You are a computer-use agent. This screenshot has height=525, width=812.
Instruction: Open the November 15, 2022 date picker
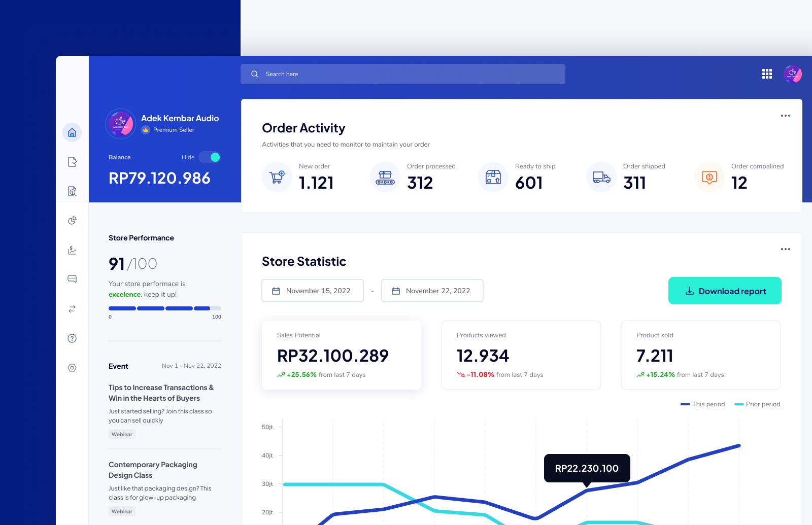312,290
